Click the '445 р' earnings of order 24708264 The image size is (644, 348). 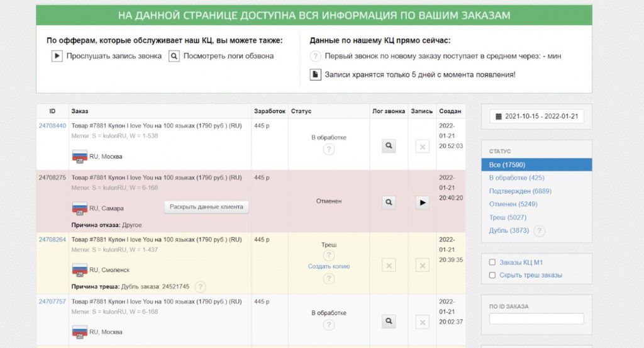pyautogui.click(x=262, y=240)
